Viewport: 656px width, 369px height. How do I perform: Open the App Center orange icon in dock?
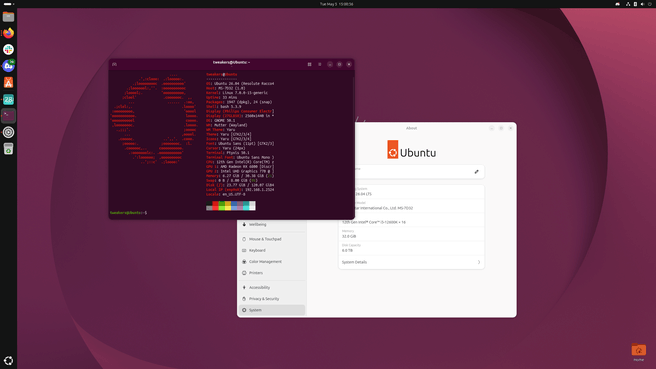pos(8,82)
